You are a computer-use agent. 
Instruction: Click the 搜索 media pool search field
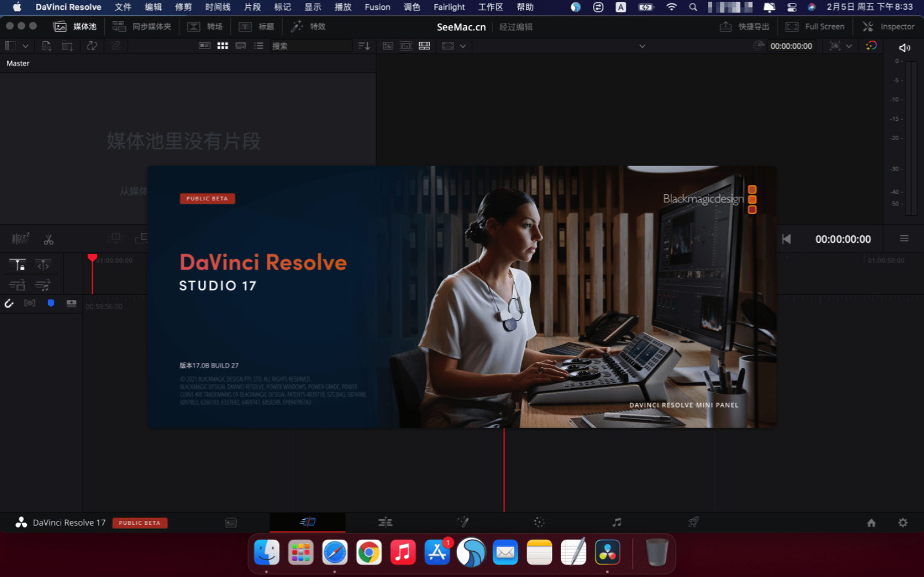pyautogui.click(x=310, y=46)
